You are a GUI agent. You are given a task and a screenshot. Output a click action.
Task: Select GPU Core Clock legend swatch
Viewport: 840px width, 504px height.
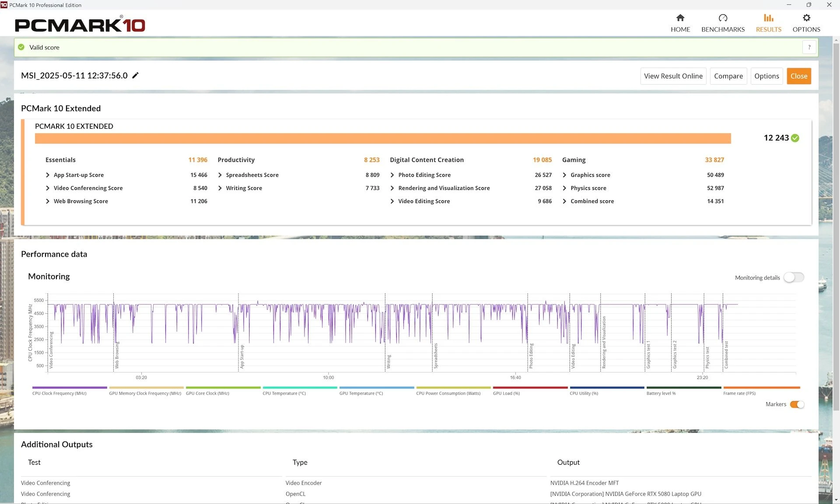[x=223, y=388]
